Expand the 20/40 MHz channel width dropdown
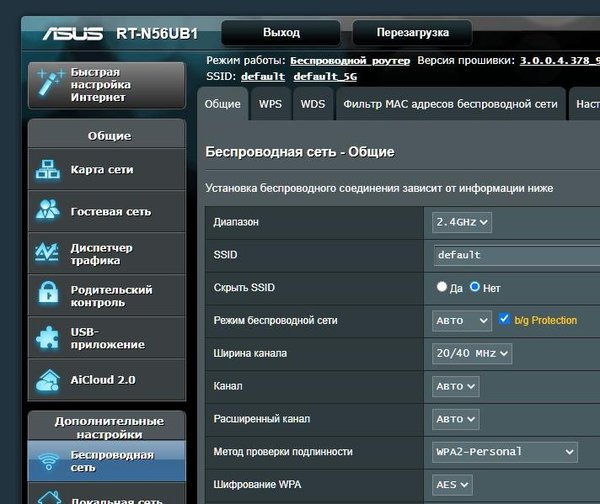 472,353
